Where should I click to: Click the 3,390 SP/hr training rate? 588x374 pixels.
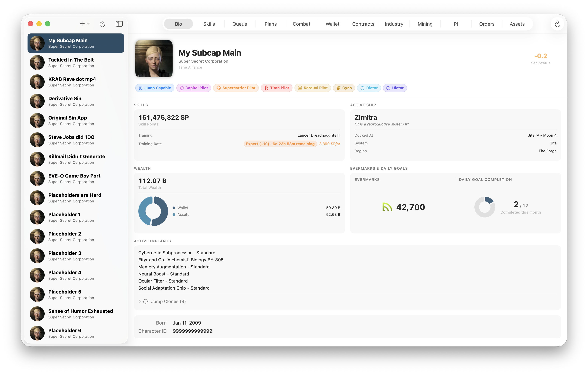(x=330, y=144)
